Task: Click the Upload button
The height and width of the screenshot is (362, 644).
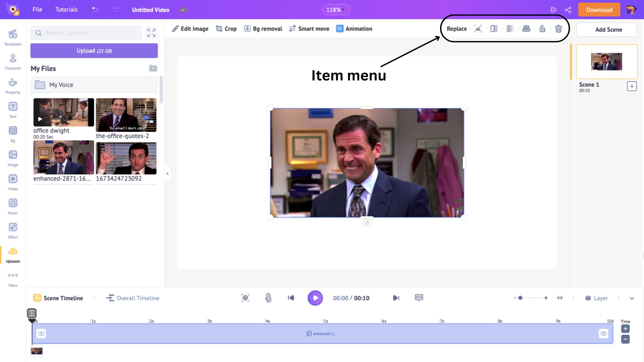Action: pyautogui.click(x=94, y=51)
